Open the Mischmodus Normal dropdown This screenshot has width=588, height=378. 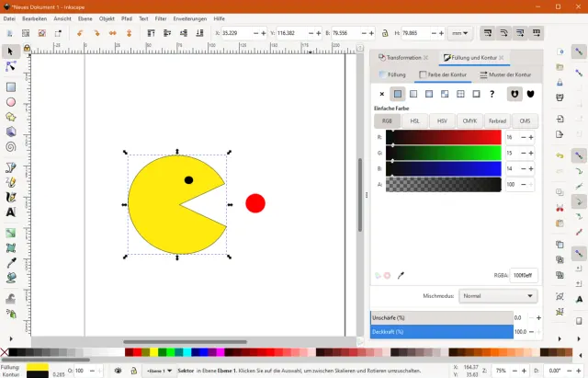(498, 296)
